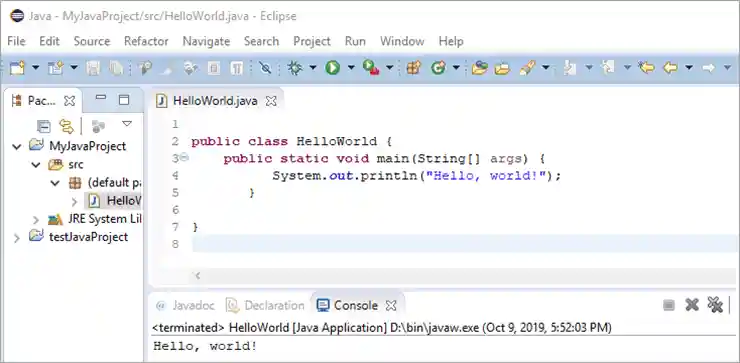740x363 pixels.
Task: Close the Console view tab
Action: (x=391, y=306)
